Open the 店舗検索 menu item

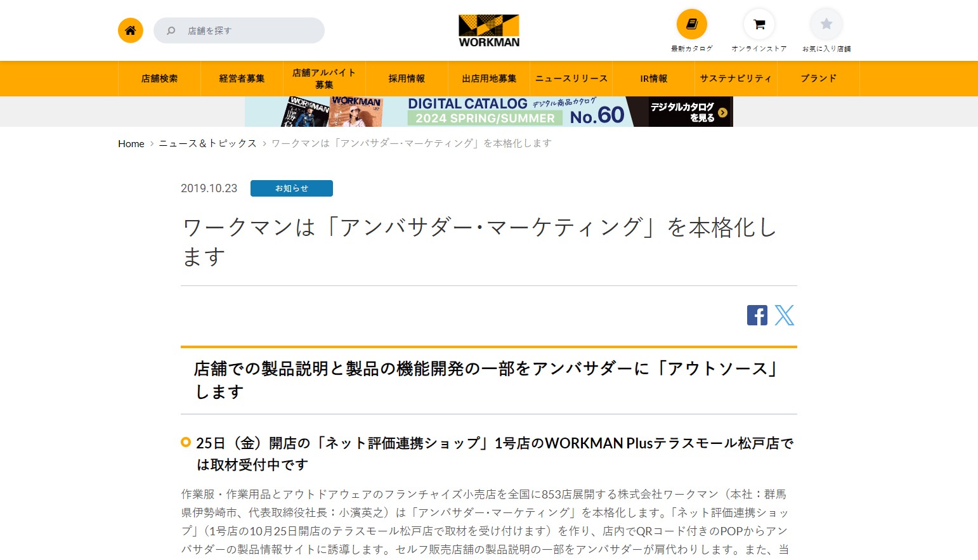pyautogui.click(x=160, y=79)
